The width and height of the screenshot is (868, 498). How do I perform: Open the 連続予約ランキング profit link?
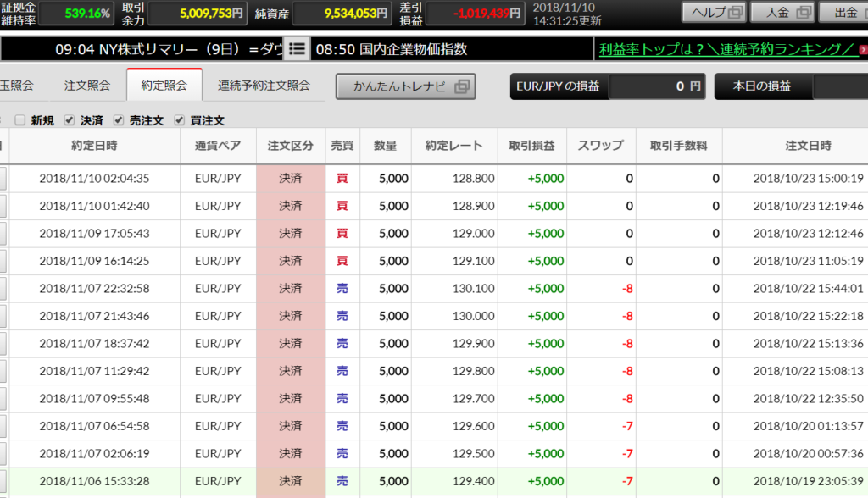pyautogui.click(x=726, y=49)
